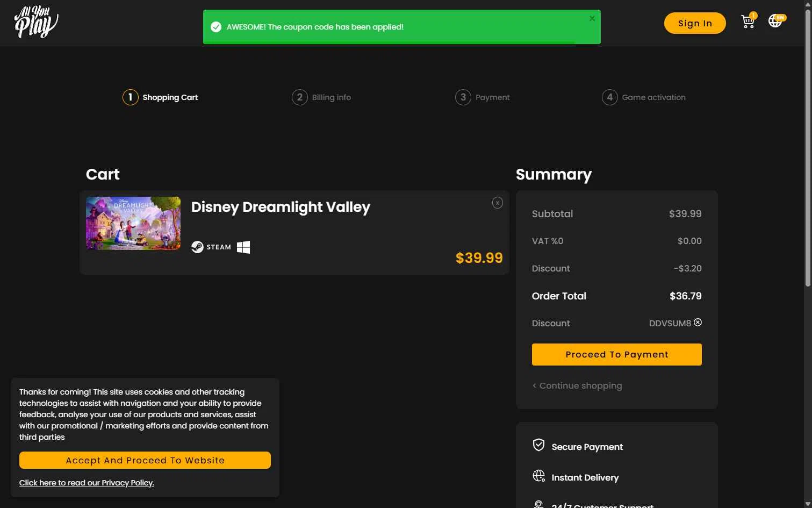Viewport: 812px width, 508px height.
Task: Click the Summary heading
Action: pos(554,174)
